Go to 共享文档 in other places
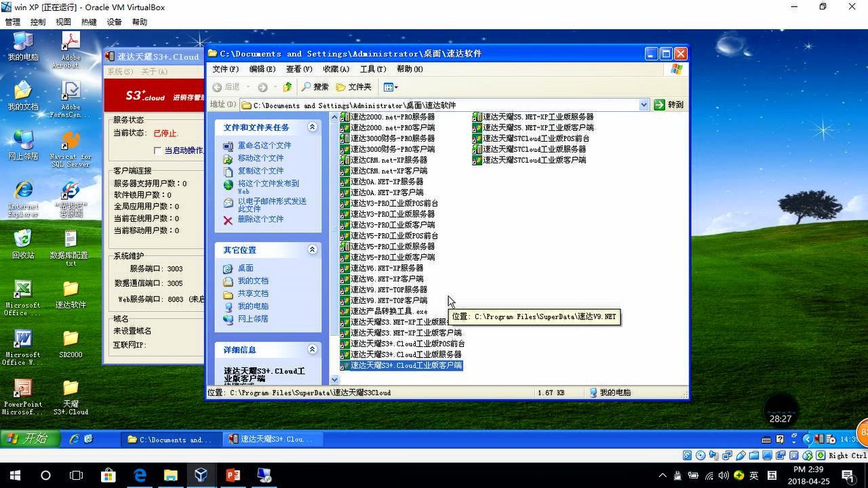The image size is (868, 488). coord(253,293)
